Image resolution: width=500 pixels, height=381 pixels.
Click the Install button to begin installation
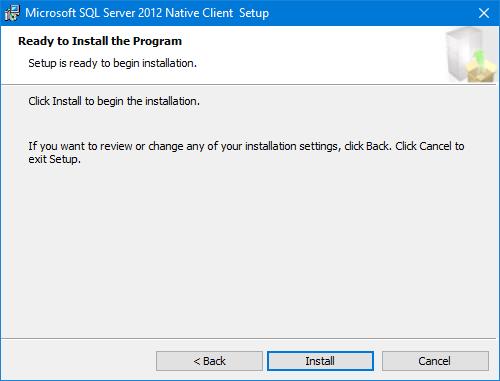pyautogui.click(x=320, y=361)
